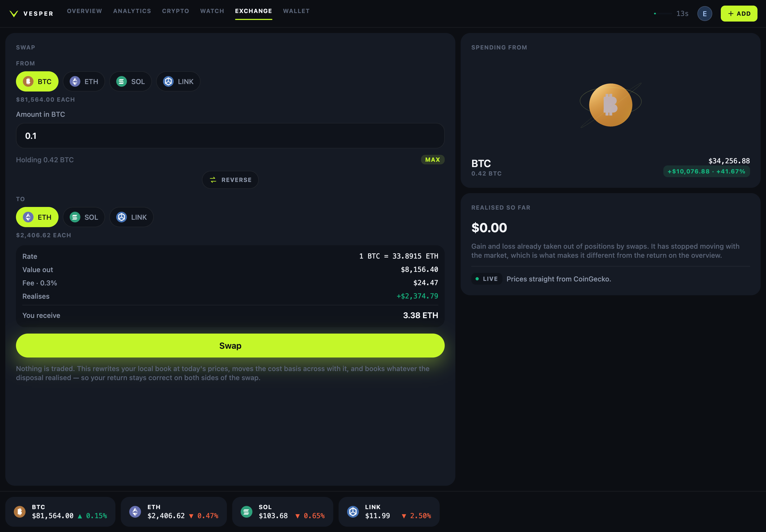
Task: Click the reverse arrows icon
Action: point(213,180)
